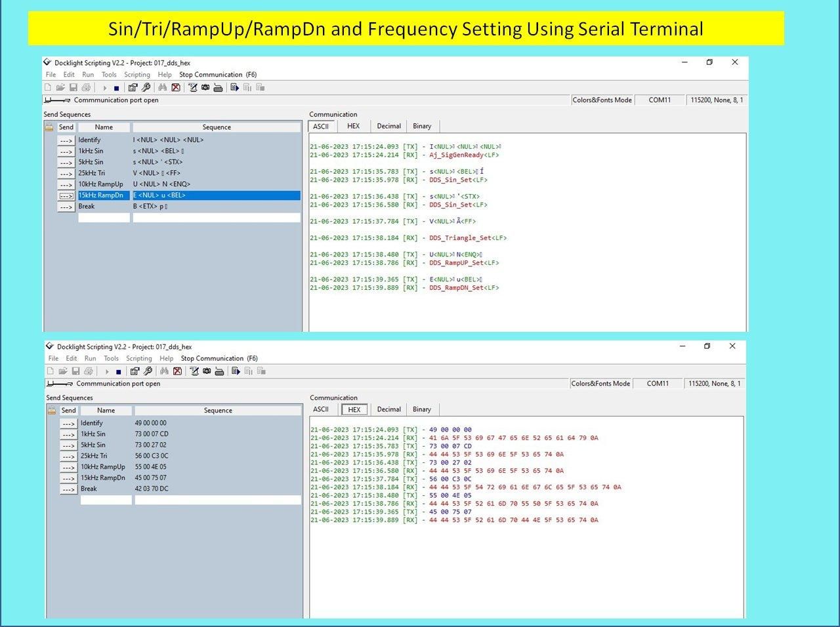This screenshot has height=627, width=840.
Task: Capture a communication snapshot with the camera icon
Action: point(206,87)
